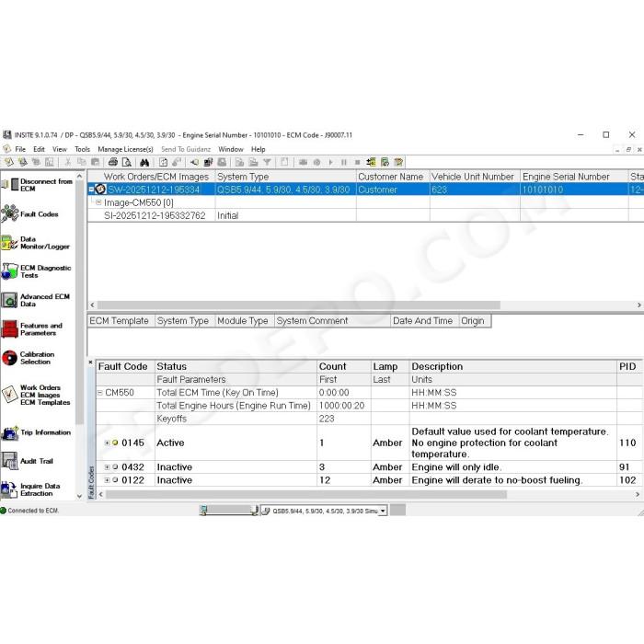Click the first toolbar icon at far left
This screenshot has width=644, height=644.
tap(8, 162)
